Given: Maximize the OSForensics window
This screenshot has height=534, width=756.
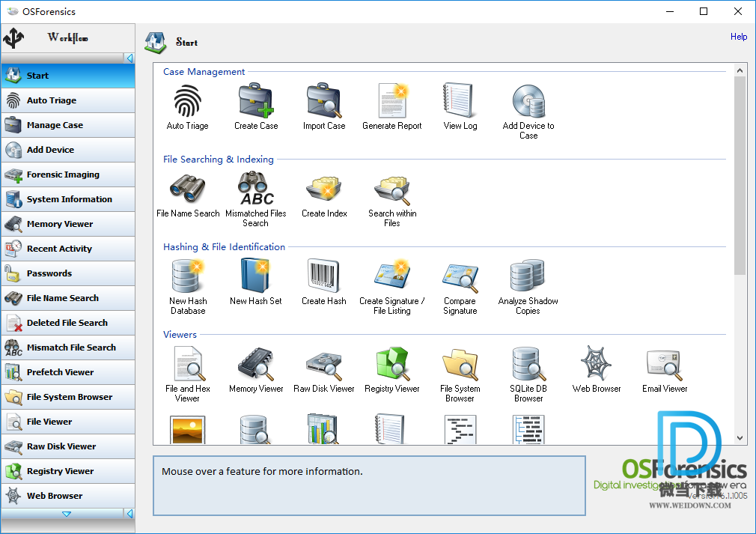Looking at the screenshot, I should click(704, 11).
